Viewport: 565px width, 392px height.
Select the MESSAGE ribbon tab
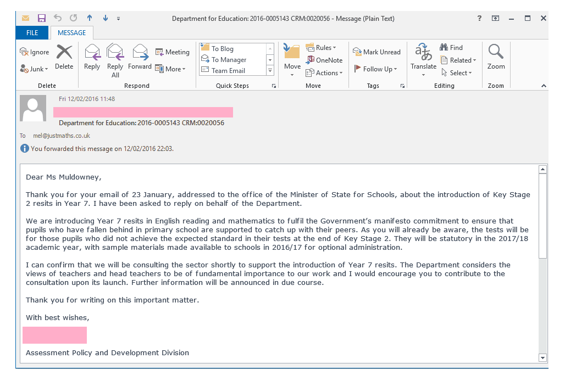click(71, 33)
